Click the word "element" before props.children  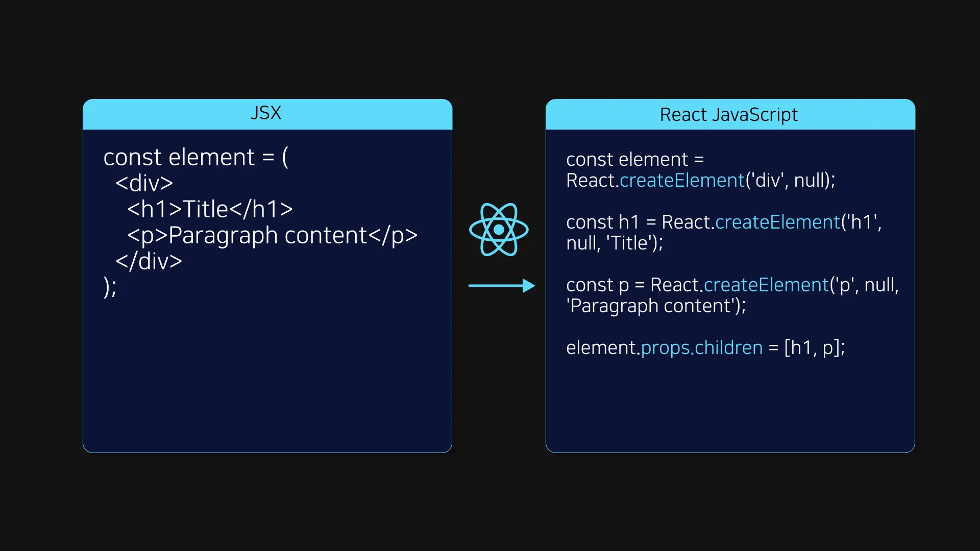tap(601, 348)
